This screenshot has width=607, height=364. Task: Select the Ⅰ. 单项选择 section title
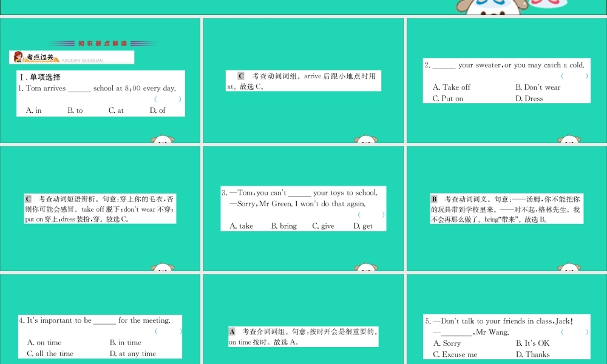point(40,77)
